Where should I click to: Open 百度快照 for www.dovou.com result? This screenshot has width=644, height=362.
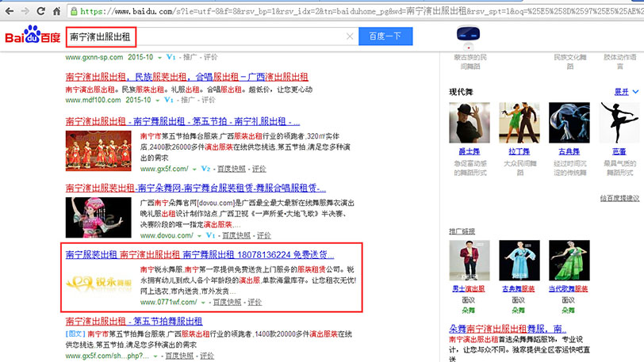coord(236,235)
